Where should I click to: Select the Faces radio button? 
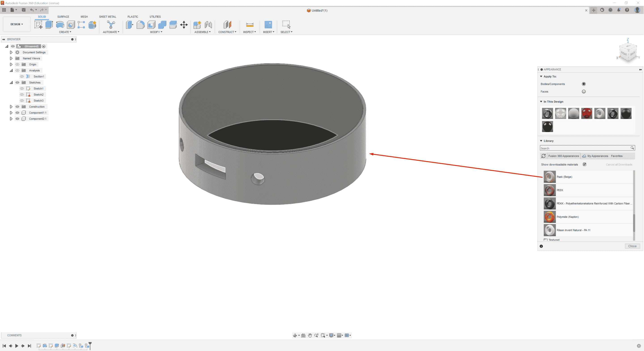[x=584, y=92]
